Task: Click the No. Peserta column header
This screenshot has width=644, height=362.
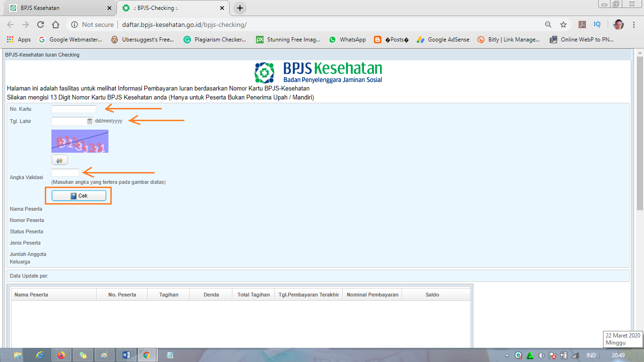Action: click(x=122, y=295)
